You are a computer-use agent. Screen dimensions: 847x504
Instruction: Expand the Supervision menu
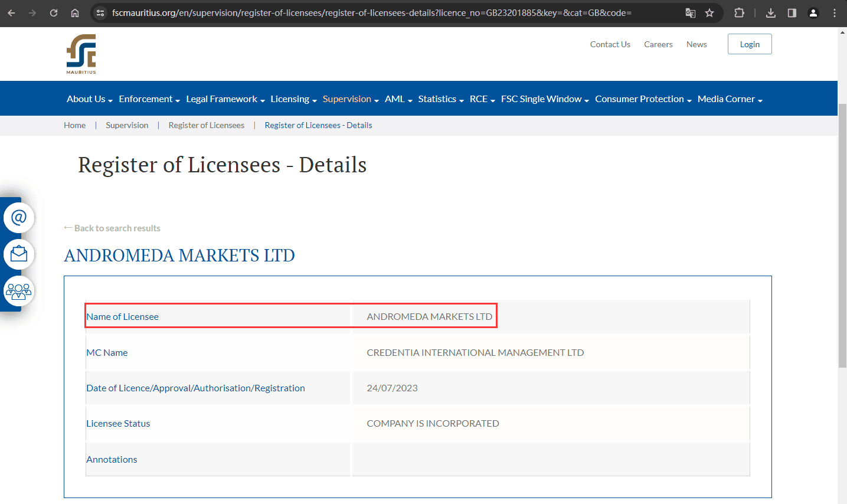[351, 99]
